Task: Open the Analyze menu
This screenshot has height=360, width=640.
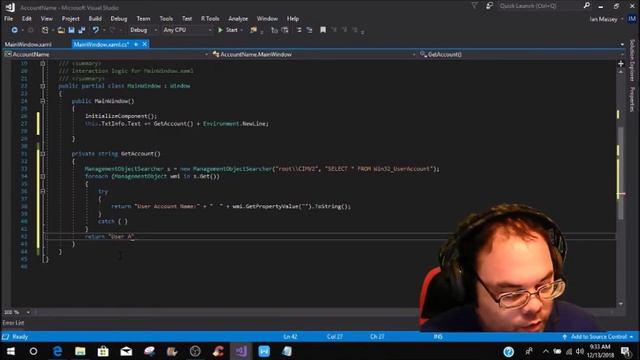Action: (238, 19)
